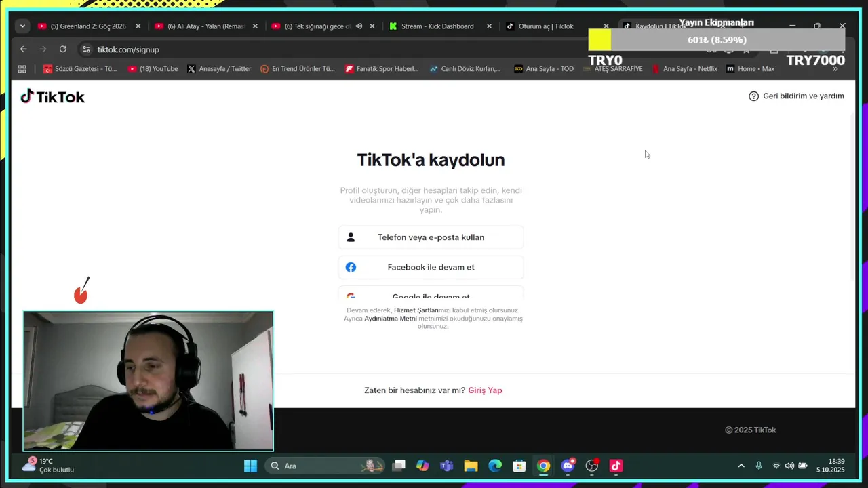The height and width of the screenshot is (488, 868).
Task: Click the microphone tray icon
Action: tap(759, 466)
